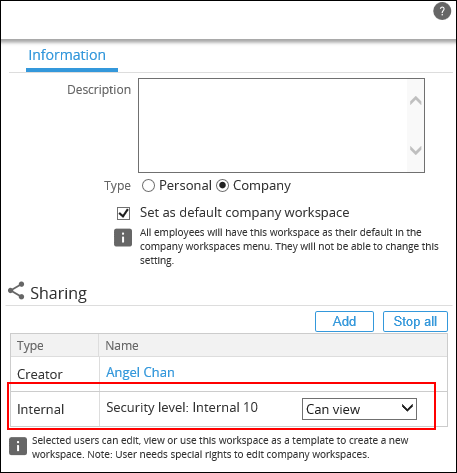The width and height of the screenshot is (457, 473).
Task: Click description scrollbar down arrow
Action: pyautogui.click(x=415, y=150)
